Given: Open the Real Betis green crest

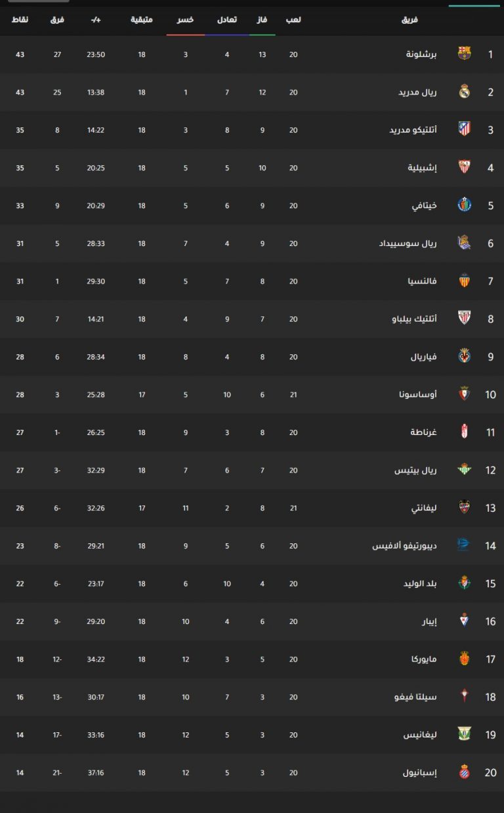Looking at the screenshot, I should click(x=464, y=470).
